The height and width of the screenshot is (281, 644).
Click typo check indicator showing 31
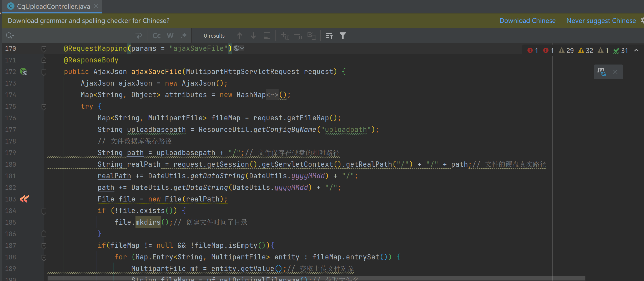[621, 50]
